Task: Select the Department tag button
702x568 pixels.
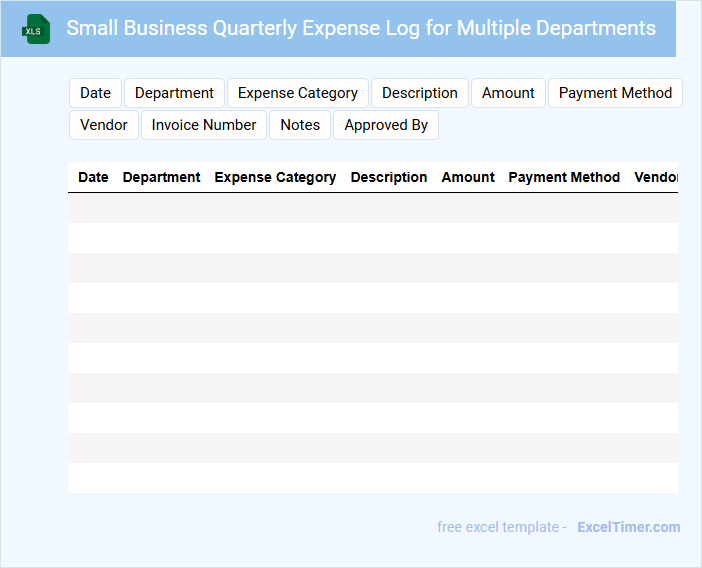Action: 174,93
